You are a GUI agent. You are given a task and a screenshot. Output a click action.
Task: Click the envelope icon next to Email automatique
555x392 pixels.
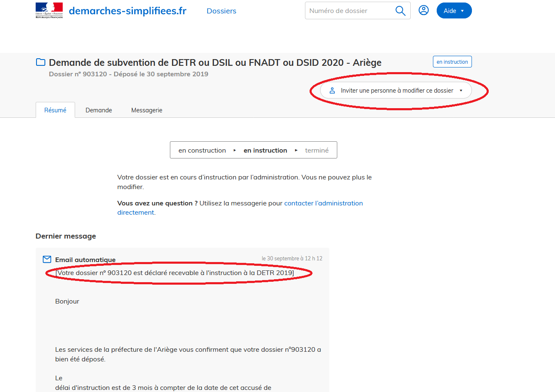47,259
